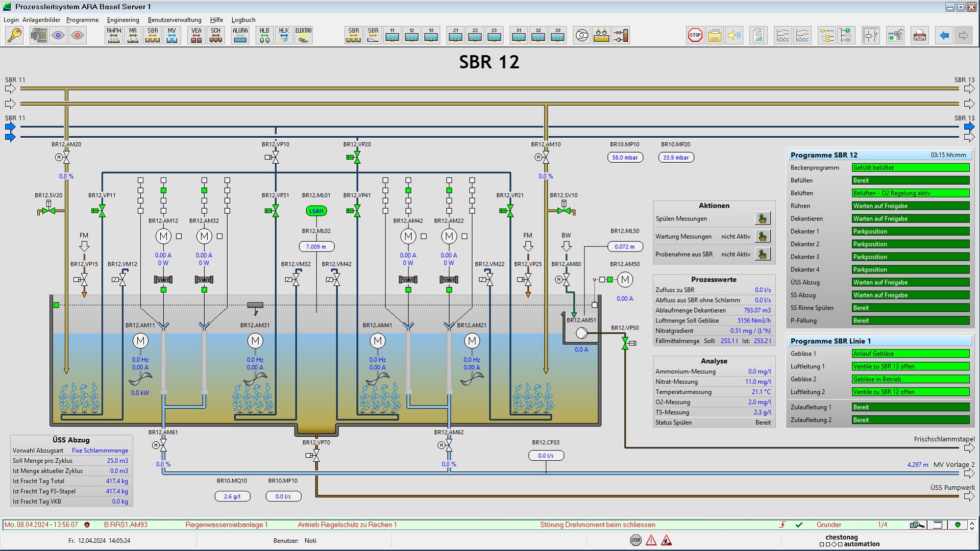
Task: Open the blower fan toolbar icon
Action: [x=582, y=35]
